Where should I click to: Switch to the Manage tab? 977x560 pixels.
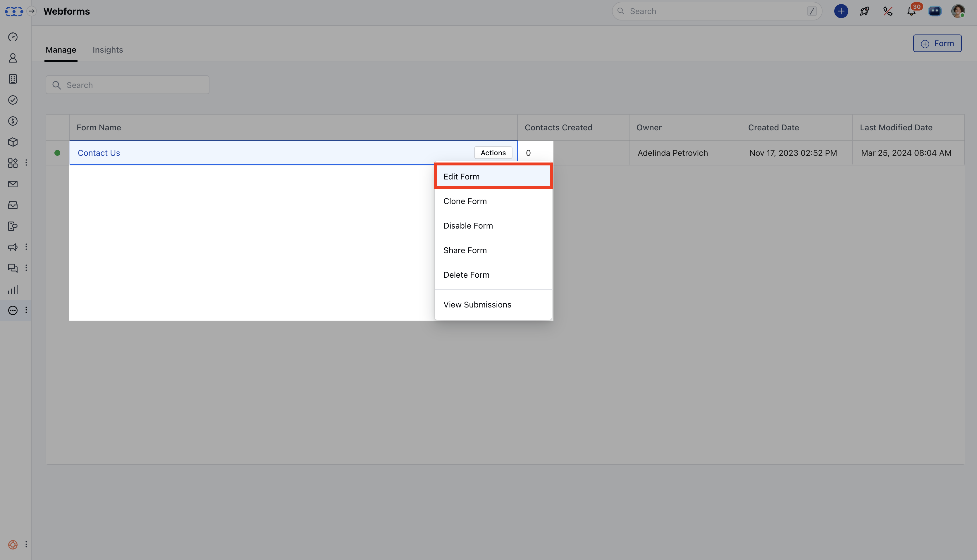point(61,50)
